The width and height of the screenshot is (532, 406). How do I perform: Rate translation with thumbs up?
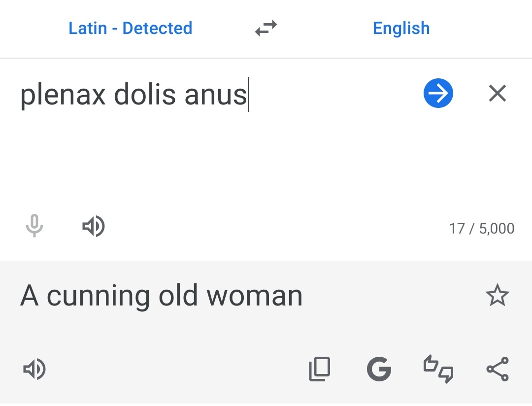431,364
